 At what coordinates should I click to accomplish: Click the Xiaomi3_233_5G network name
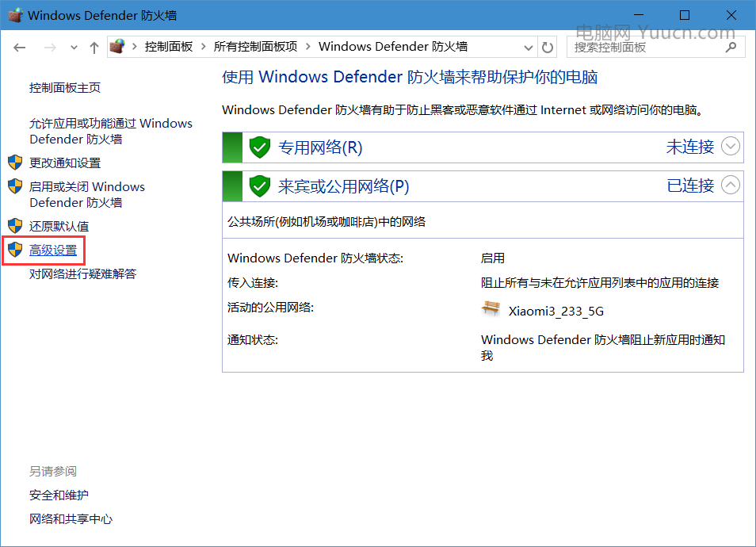tap(556, 311)
